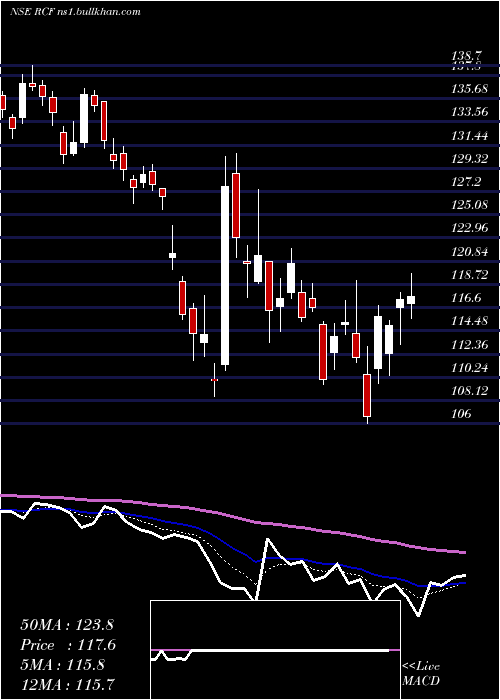This screenshot has height=700, width=500.
Task: Select the 118.72 price axis label
Action: coord(469,275)
